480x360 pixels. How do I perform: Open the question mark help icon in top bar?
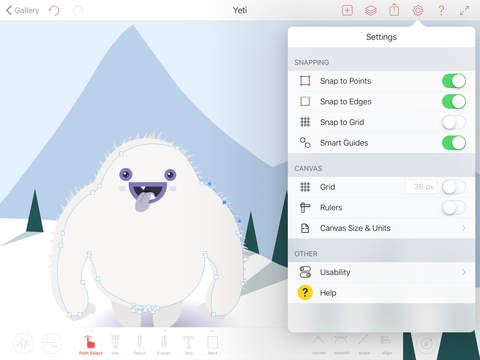pos(441,10)
